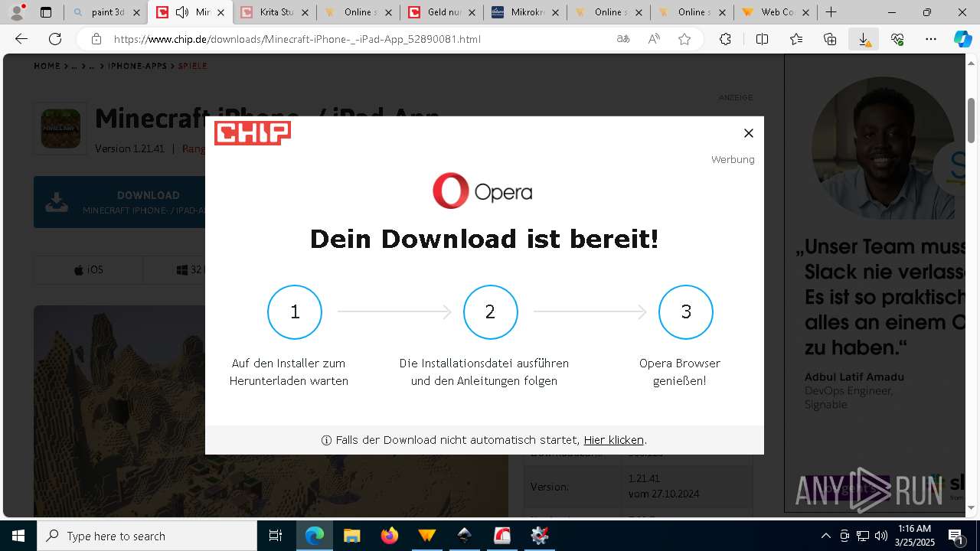Open the network tray icon
The height and width of the screenshot is (551, 980).
pos(862,536)
